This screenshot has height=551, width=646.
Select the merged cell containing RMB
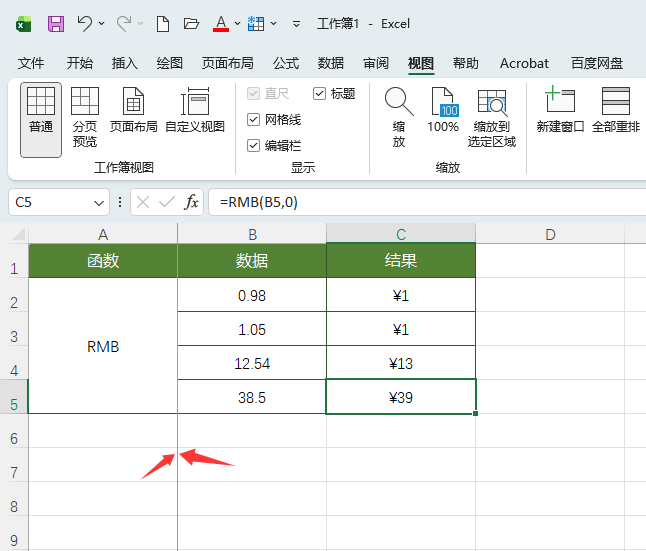103,346
